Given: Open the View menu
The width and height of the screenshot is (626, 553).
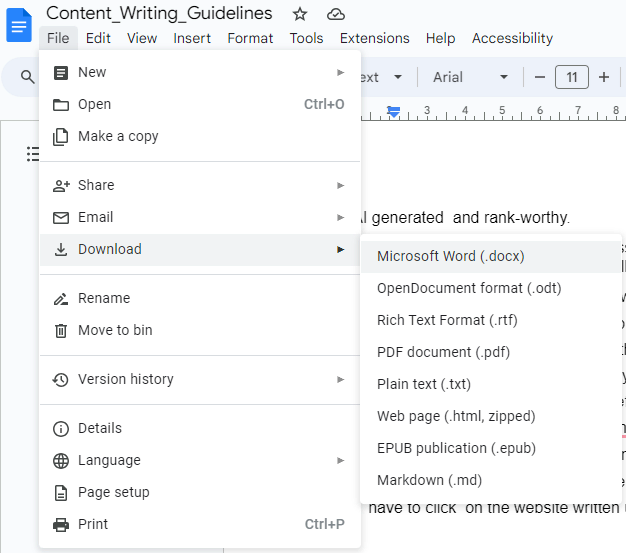Looking at the screenshot, I should tap(142, 38).
